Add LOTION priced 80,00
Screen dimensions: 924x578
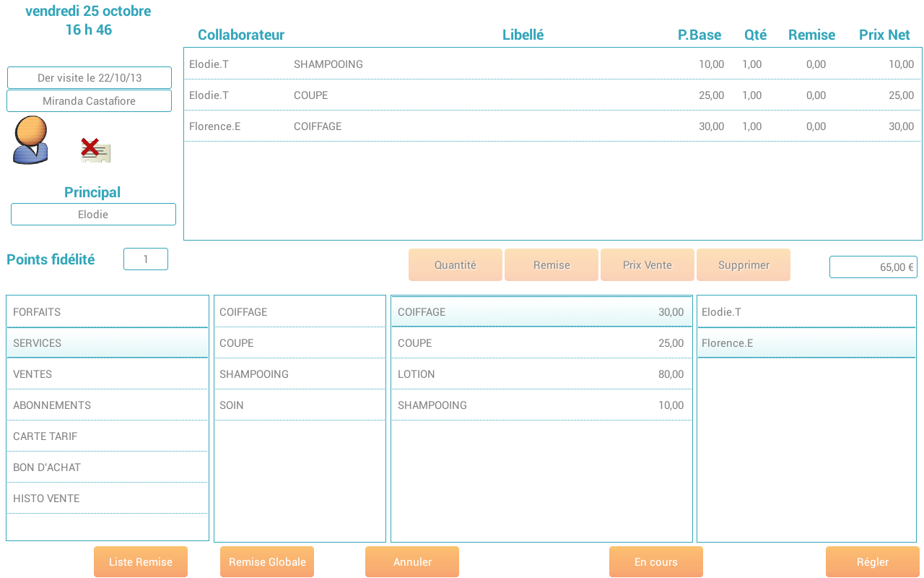click(541, 374)
